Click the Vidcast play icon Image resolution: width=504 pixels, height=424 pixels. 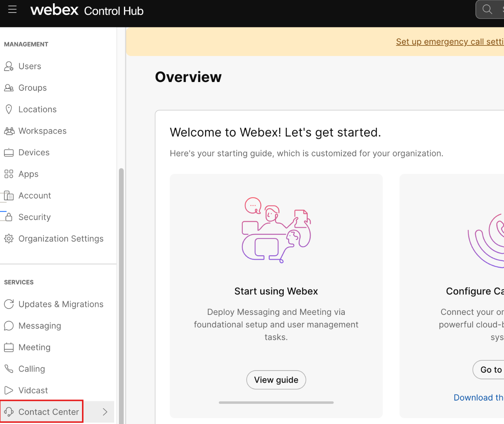click(9, 390)
